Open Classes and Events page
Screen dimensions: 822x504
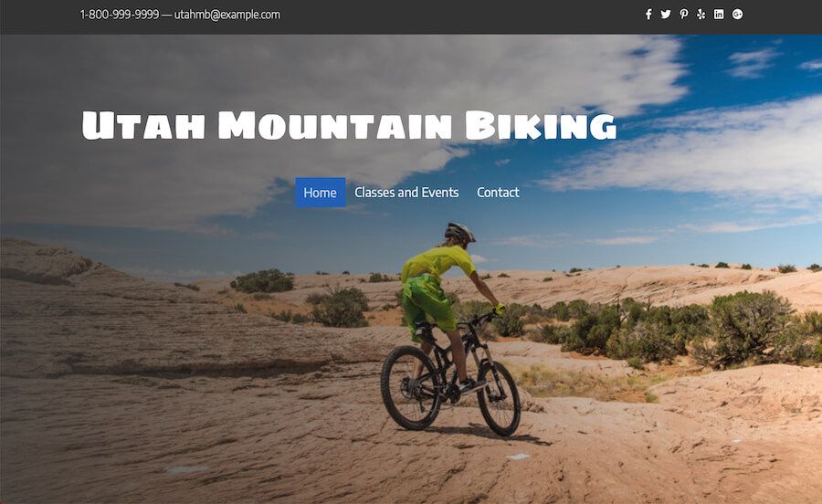(406, 193)
